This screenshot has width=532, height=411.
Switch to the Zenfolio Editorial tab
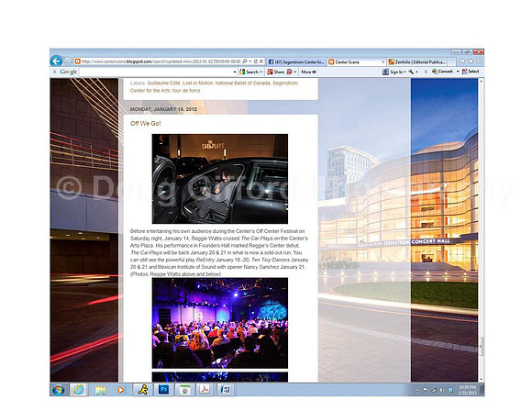417,61
